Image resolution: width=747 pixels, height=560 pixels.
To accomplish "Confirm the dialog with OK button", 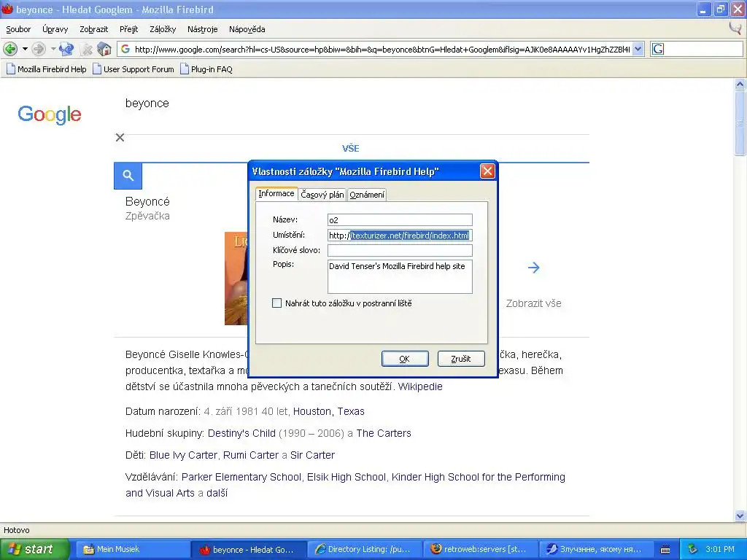I will pyautogui.click(x=404, y=359).
